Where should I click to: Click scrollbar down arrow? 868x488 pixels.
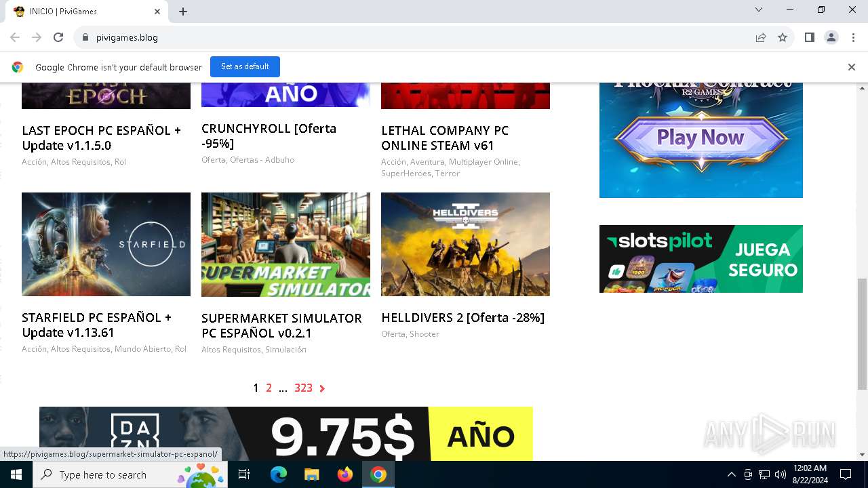[x=862, y=455]
